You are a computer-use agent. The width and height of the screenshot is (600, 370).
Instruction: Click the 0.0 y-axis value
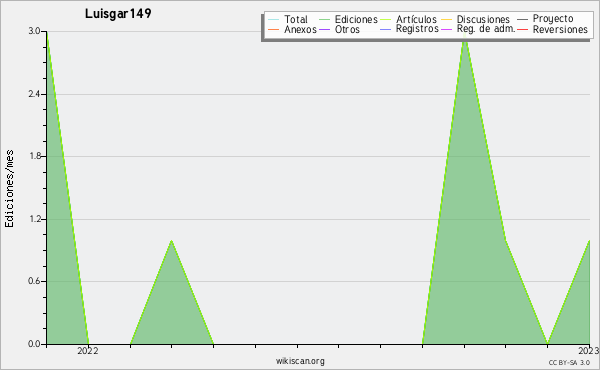pyautogui.click(x=34, y=344)
